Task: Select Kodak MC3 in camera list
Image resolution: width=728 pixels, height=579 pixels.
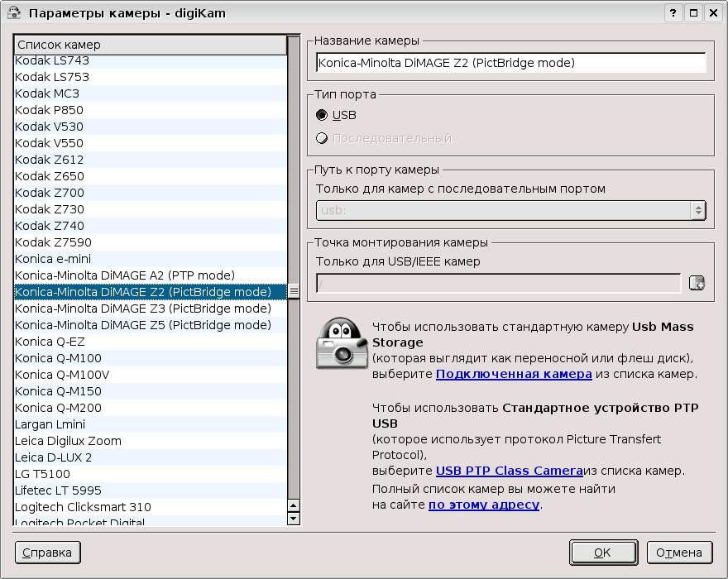Action: pos(151,93)
